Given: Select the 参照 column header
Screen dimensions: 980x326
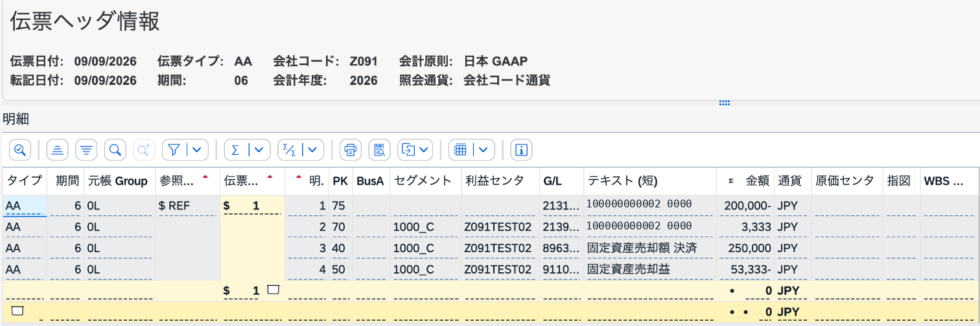Looking at the screenshot, I should point(187,181).
